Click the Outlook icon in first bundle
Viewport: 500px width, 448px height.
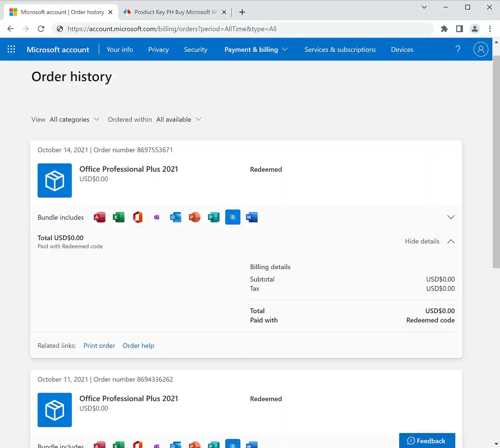[175, 217]
